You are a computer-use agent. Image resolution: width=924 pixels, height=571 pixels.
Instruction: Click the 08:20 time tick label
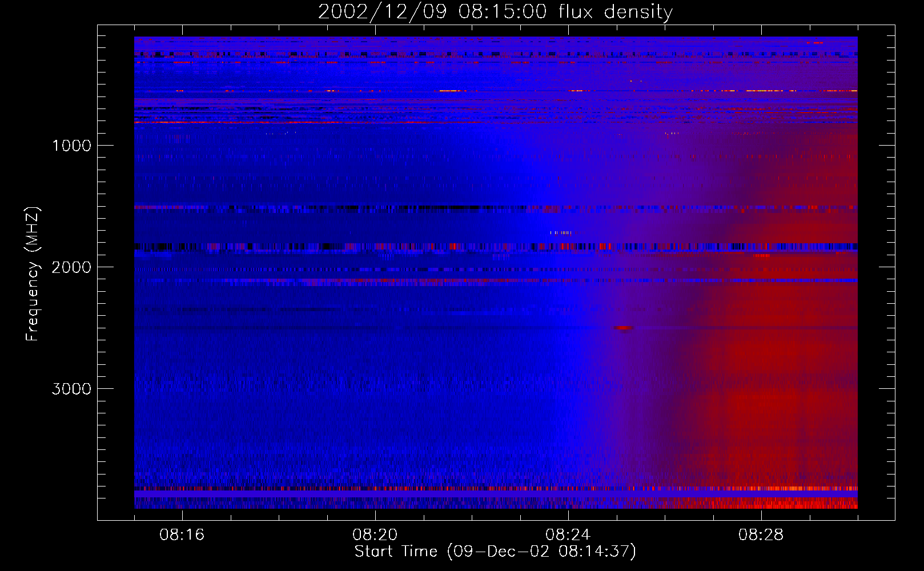pos(375,535)
